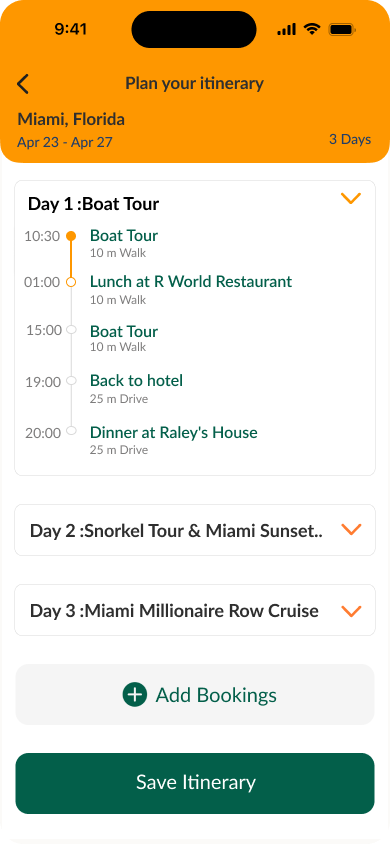Tap the back arrow icon
Image resolution: width=390 pixels, height=844 pixels.
point(23,85)
